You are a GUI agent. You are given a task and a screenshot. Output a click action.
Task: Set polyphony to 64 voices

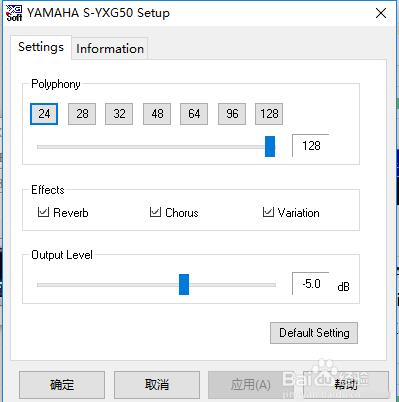coord(194,114)
